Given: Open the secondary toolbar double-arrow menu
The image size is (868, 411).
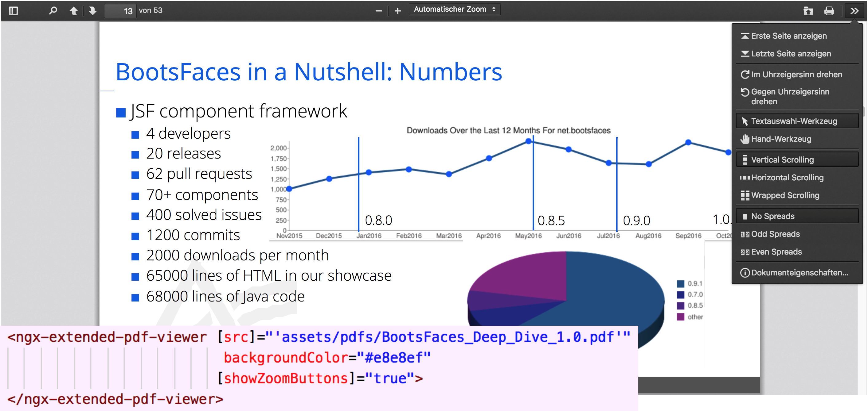Looking at the screenshot, I should click(x=854, y=11).
